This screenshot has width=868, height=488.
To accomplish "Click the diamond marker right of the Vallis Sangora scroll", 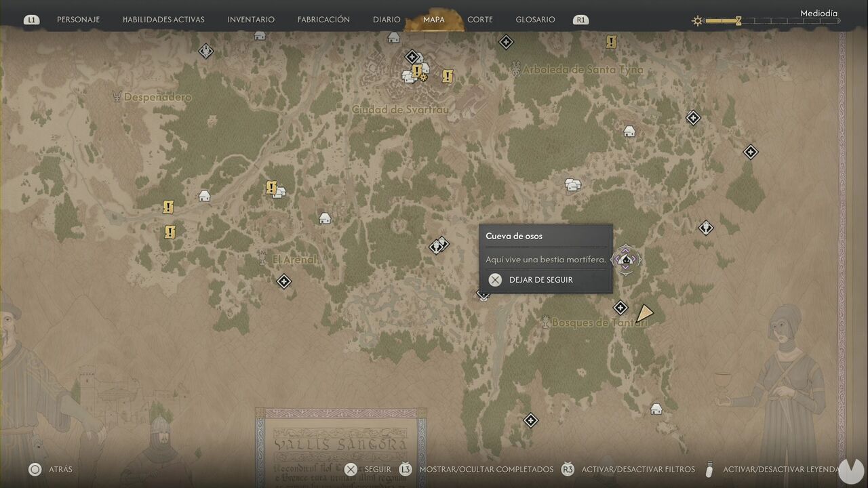I will (x=531, y=421).
